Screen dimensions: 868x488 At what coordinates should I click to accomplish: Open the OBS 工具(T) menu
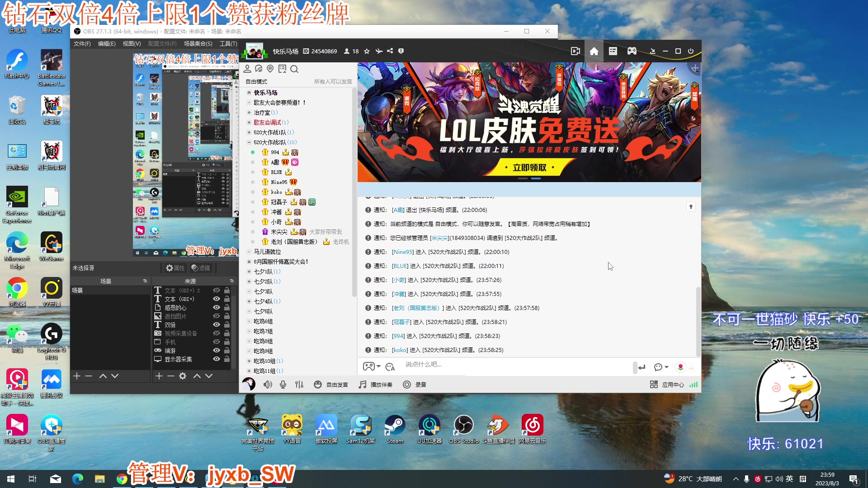click(x=228, y=44)
